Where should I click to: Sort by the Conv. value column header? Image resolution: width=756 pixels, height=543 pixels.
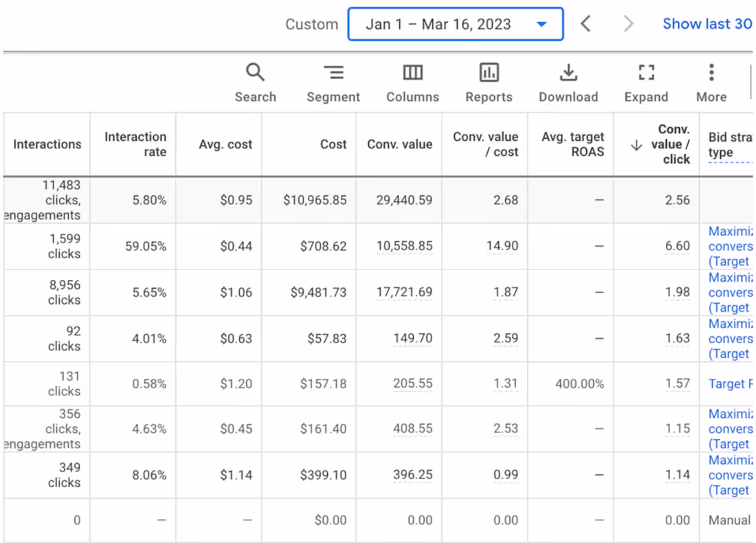point(400,144)
